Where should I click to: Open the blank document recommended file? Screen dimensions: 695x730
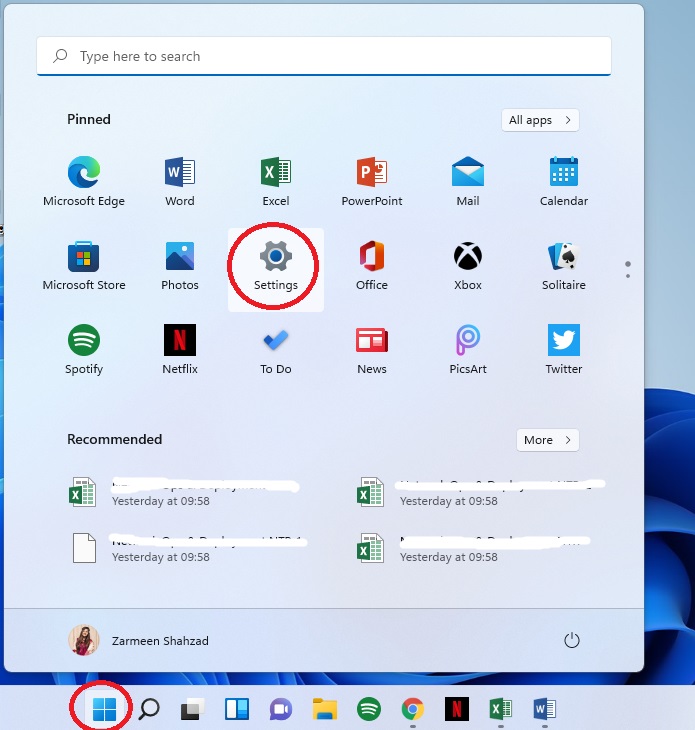coord(188,548)
